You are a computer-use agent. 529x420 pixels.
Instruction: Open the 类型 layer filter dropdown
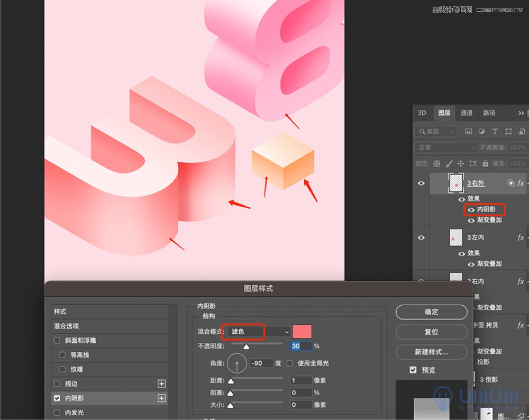(x=436, y=131)
